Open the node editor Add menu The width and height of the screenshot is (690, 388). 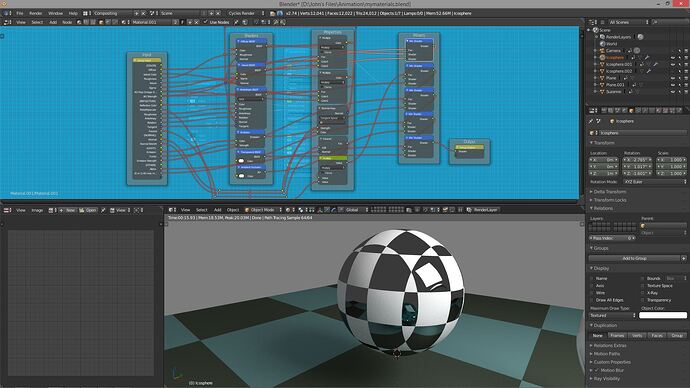tap(53, 22)
